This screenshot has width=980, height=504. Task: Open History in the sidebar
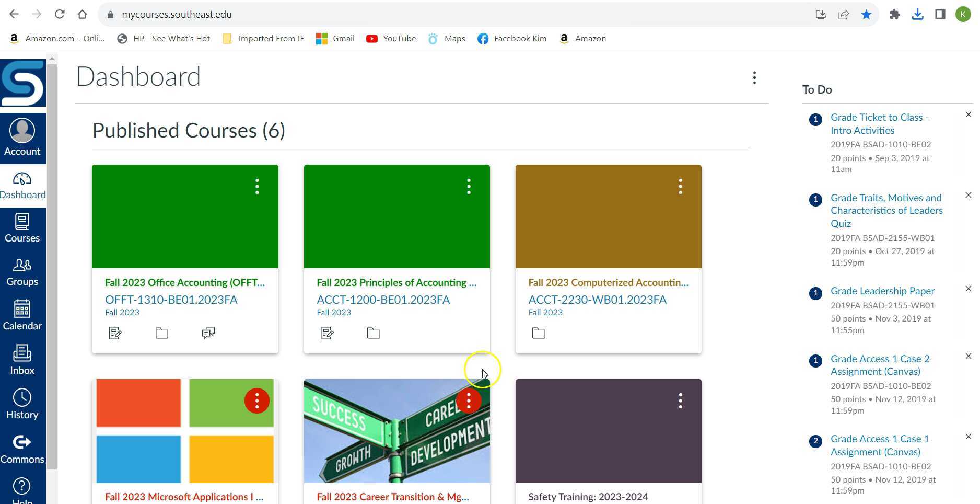(x=22, y=404)
